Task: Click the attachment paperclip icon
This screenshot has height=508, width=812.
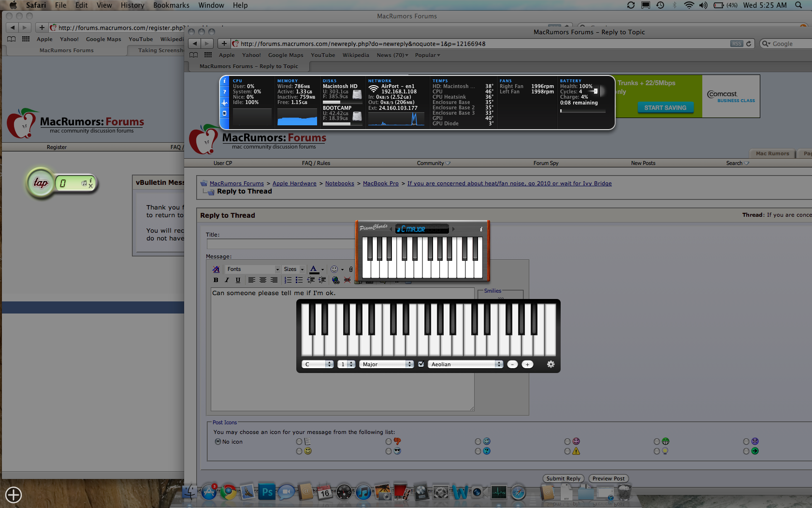Action: (351, 269)
